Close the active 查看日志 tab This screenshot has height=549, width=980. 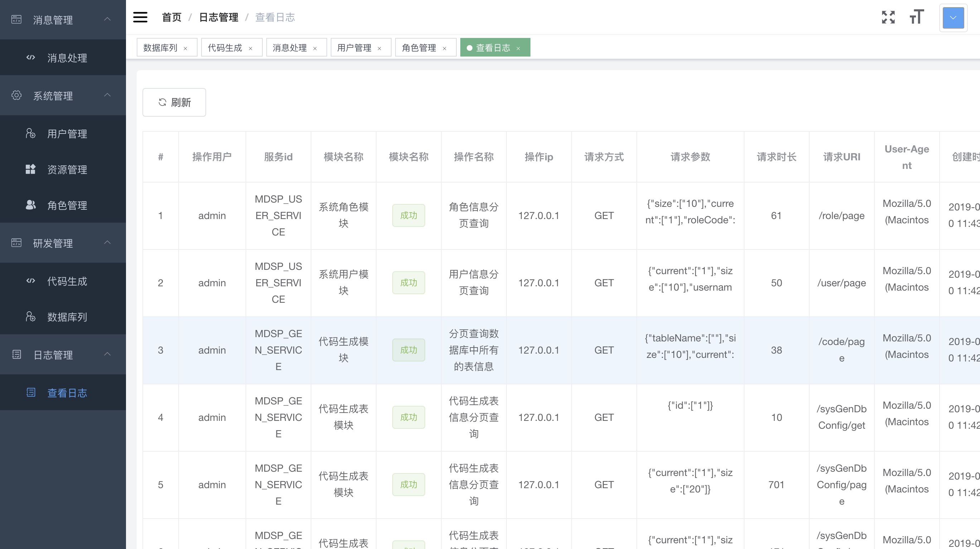518,48
